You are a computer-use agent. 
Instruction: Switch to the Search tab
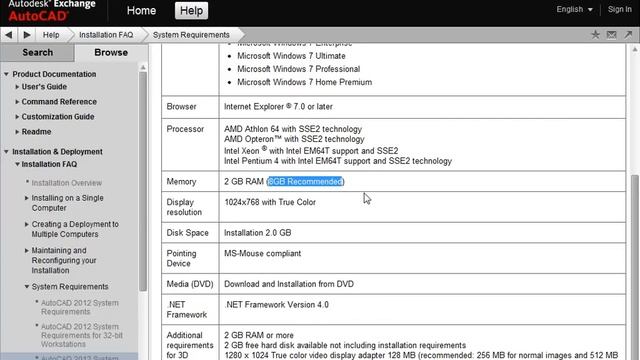coord(38,53)
